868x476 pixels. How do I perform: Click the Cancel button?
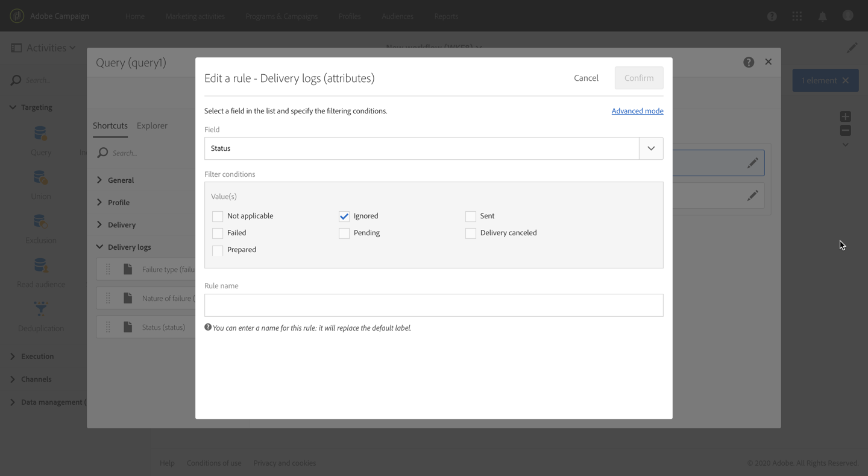586,78
